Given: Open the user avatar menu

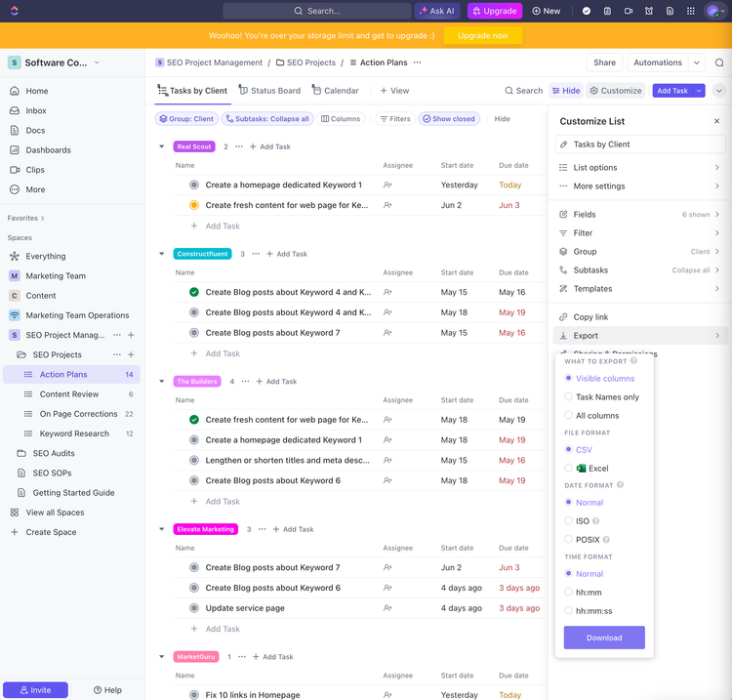Looking at the screenshot, I should click(715, 11).
